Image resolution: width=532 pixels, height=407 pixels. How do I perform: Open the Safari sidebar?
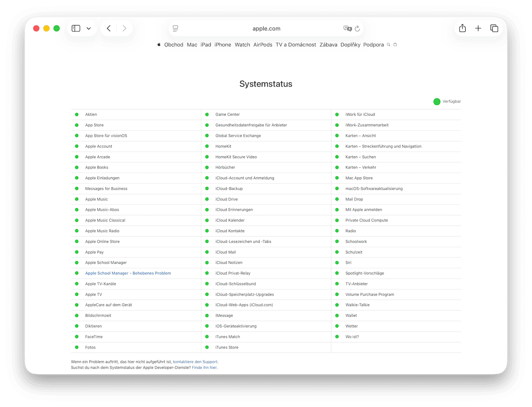click(75, 28)
